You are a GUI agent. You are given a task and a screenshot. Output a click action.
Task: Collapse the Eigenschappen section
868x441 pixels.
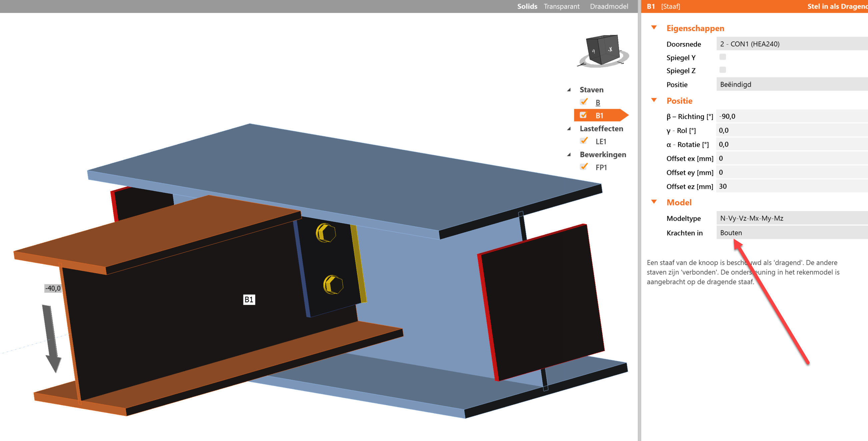coord(654,28)
